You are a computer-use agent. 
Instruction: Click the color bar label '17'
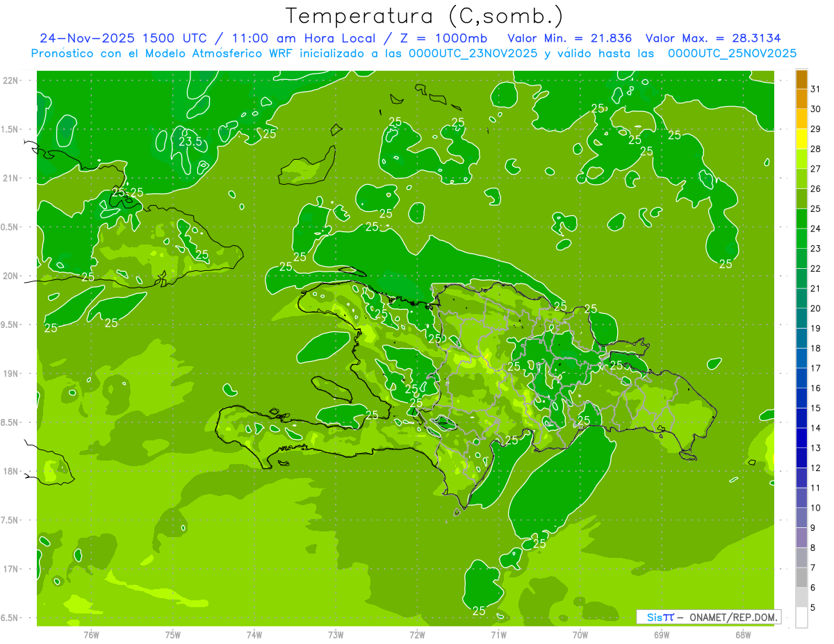(816, 368)
